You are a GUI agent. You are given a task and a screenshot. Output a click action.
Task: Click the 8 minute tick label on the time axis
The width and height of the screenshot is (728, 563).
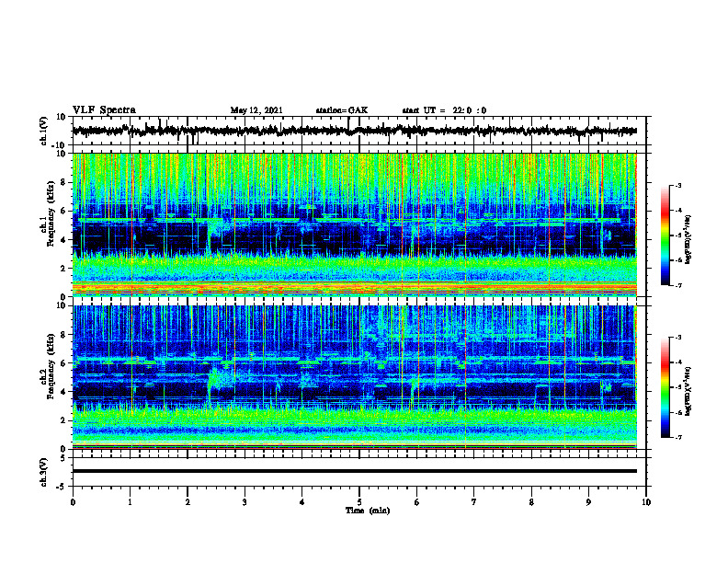tap(531, 502)
